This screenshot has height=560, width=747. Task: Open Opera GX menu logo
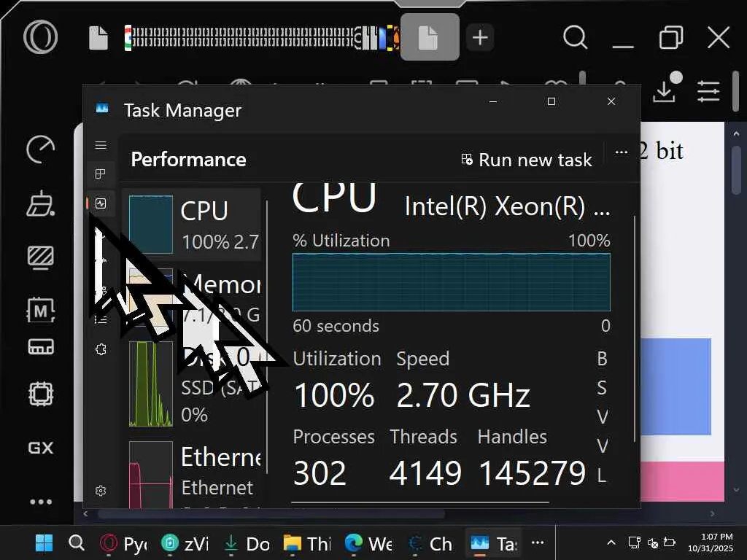[40, 36]
